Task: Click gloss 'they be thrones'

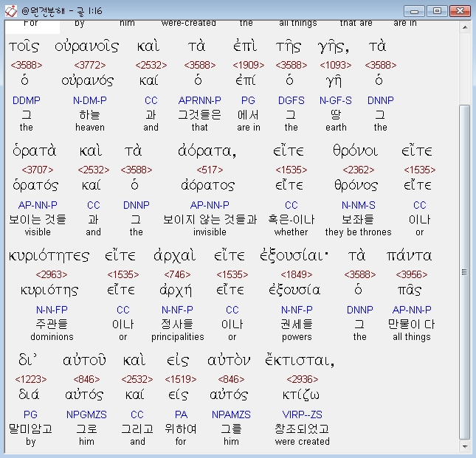Action: pyautogui.click(x=358, y=232)
